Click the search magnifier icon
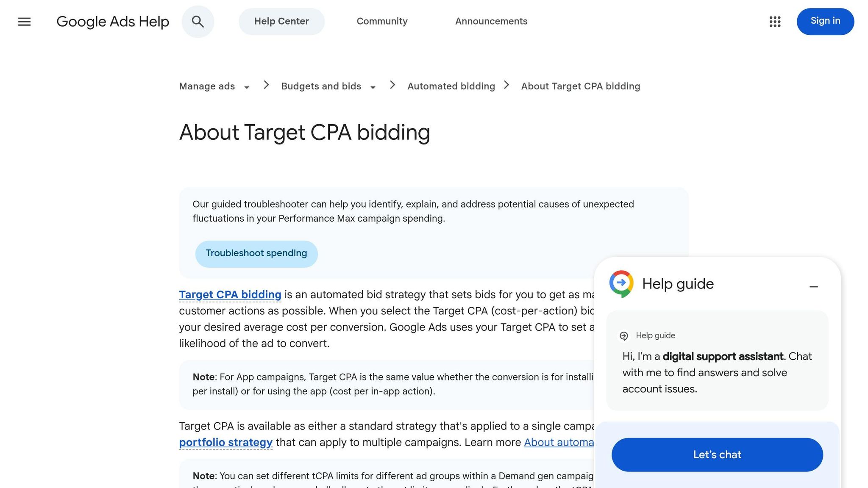 click(198, 22)
